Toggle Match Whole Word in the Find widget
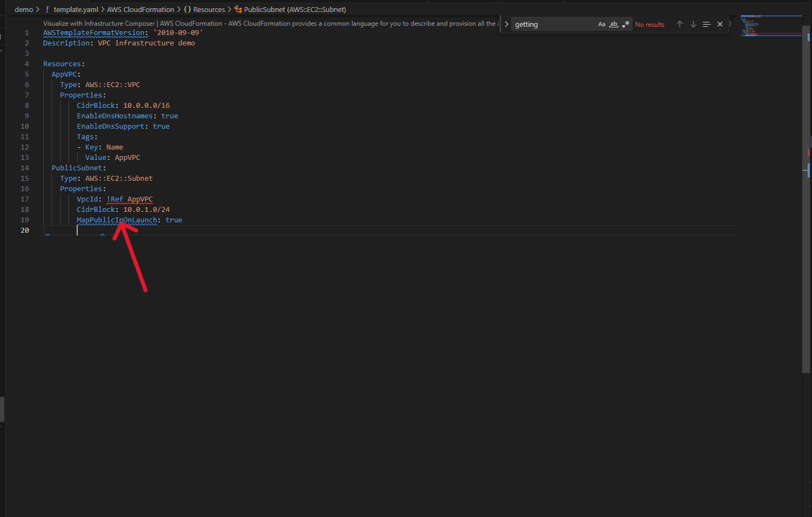The width and height of the screenshot is (812, 517). coord(613,24)
